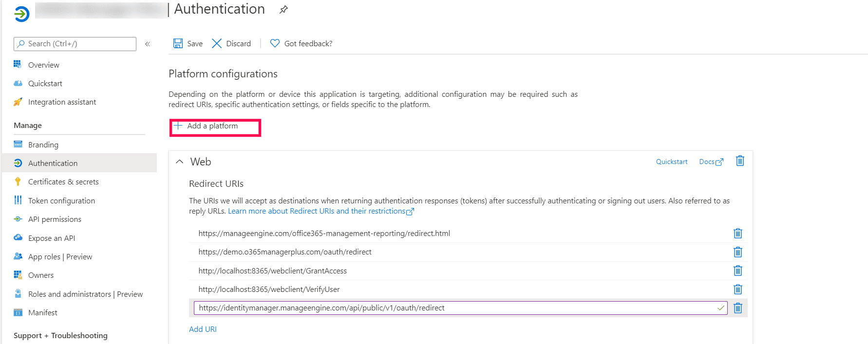The width and height of the screenshot is (868, 344).
Task: Open API permissions in Manage menu
Action: (x=55, y=219)
